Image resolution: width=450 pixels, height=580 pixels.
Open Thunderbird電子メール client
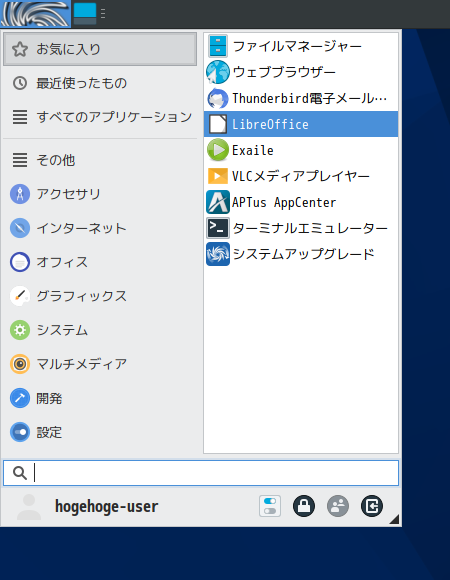pos(301,98)
